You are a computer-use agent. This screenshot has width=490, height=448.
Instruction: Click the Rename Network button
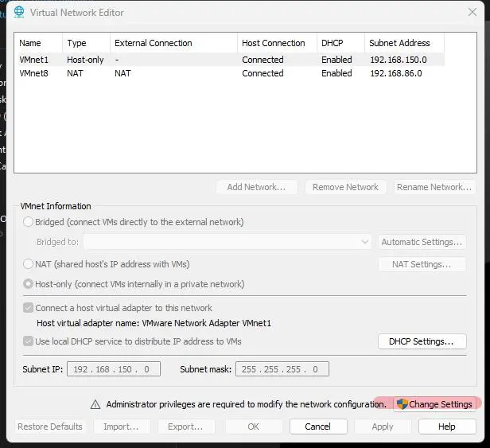pos(434,187)
